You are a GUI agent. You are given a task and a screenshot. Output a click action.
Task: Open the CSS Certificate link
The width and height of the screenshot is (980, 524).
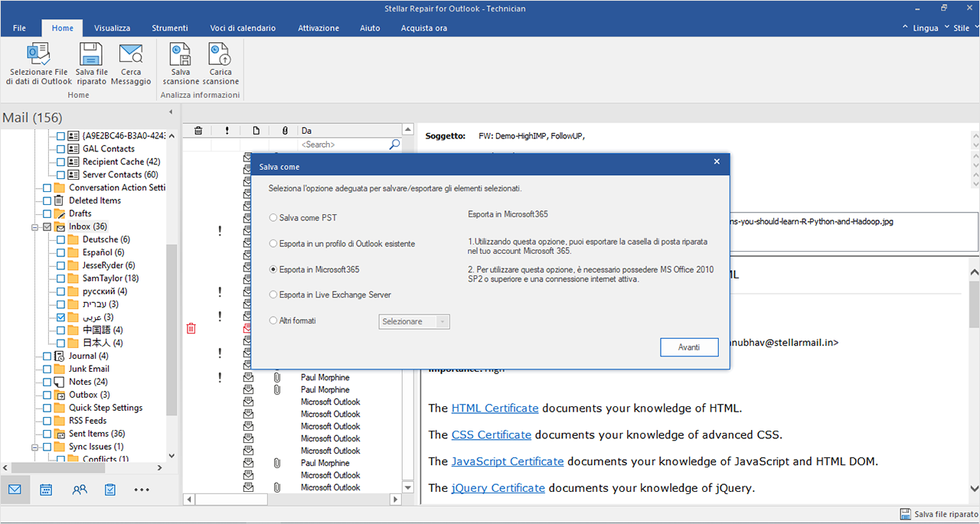point(491,434)
